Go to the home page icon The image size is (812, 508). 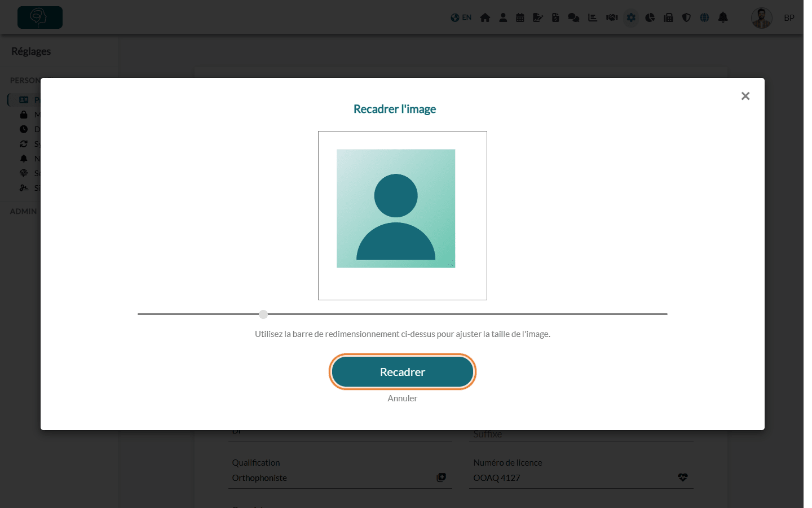pyautogui.click(x=485, y=17)
